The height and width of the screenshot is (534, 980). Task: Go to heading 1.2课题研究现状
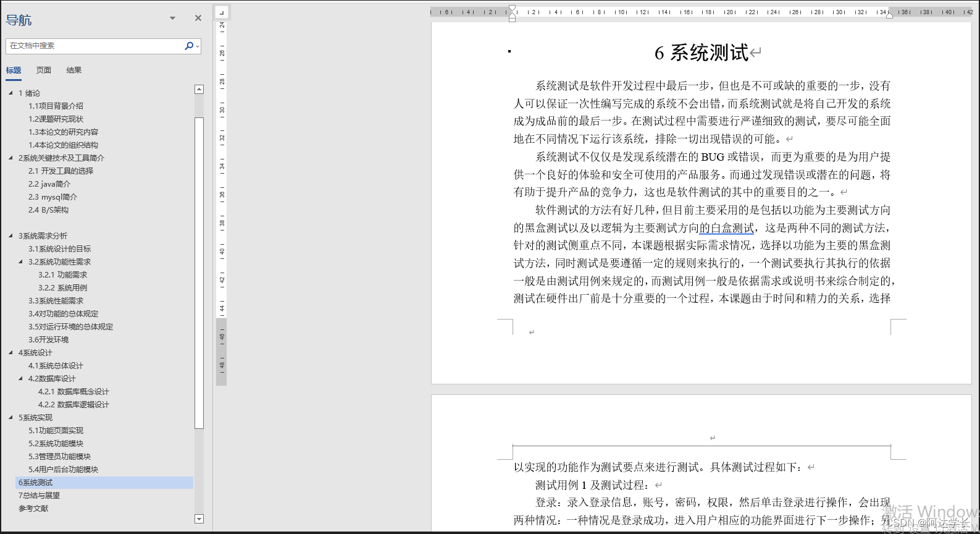[56, 119]
